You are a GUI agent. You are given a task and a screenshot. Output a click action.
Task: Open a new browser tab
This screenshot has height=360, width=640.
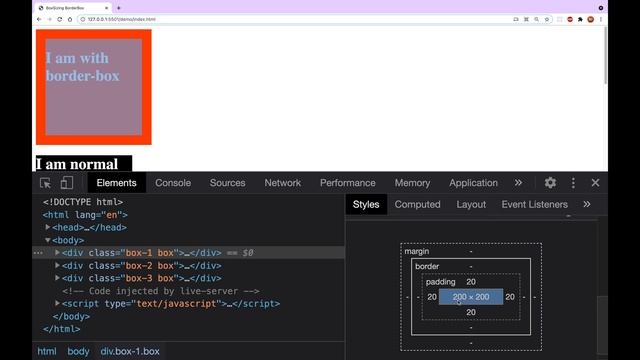tap(119, 8)
